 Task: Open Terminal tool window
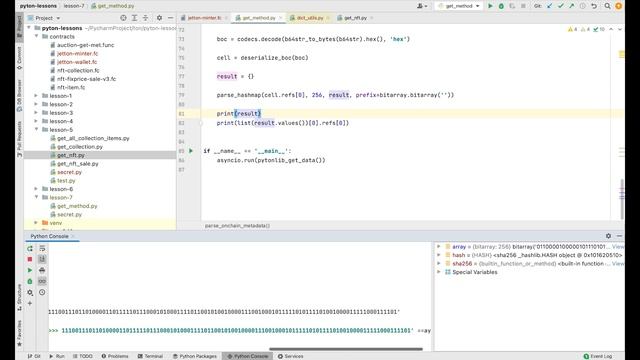coord(150,356)
